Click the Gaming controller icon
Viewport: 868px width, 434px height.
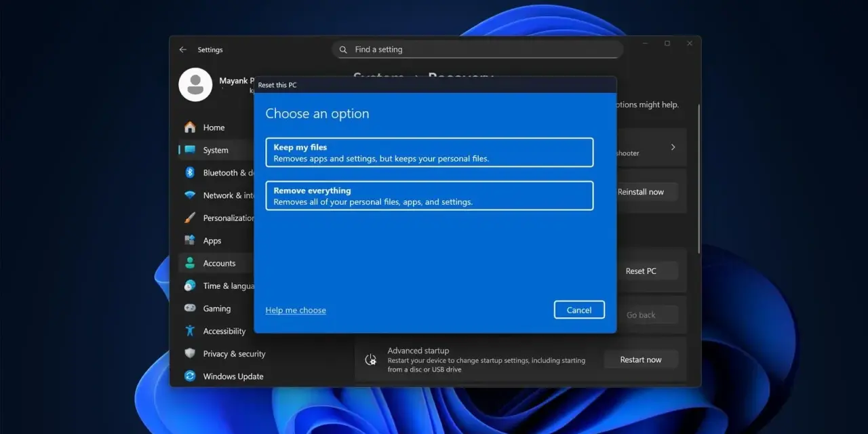(x=190, y=308)
